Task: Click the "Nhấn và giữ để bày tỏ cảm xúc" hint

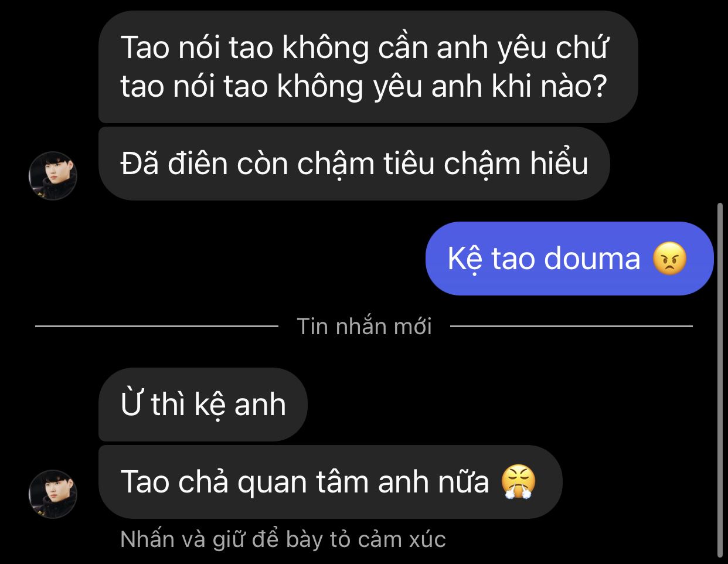Action: pyautogui.click(x=283, y=539)
